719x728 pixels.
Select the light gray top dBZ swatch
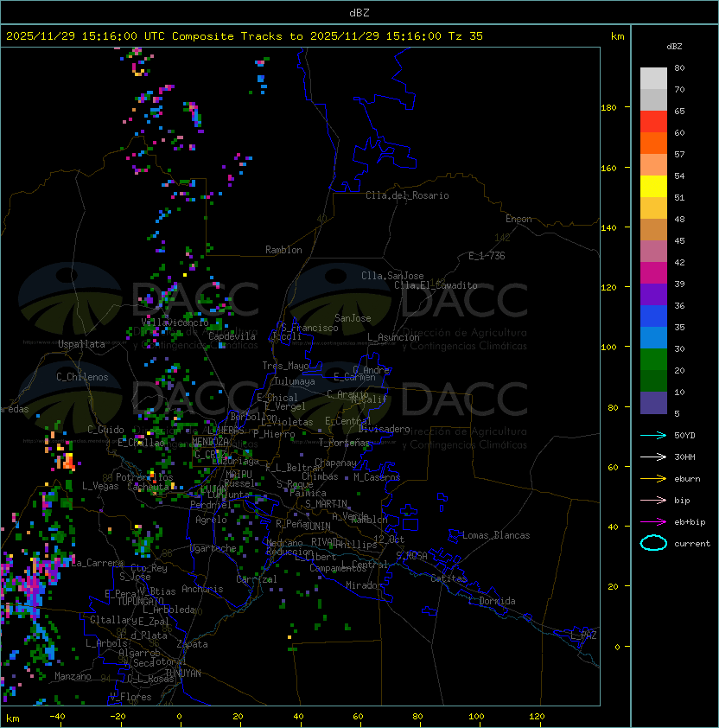[653, 78]
